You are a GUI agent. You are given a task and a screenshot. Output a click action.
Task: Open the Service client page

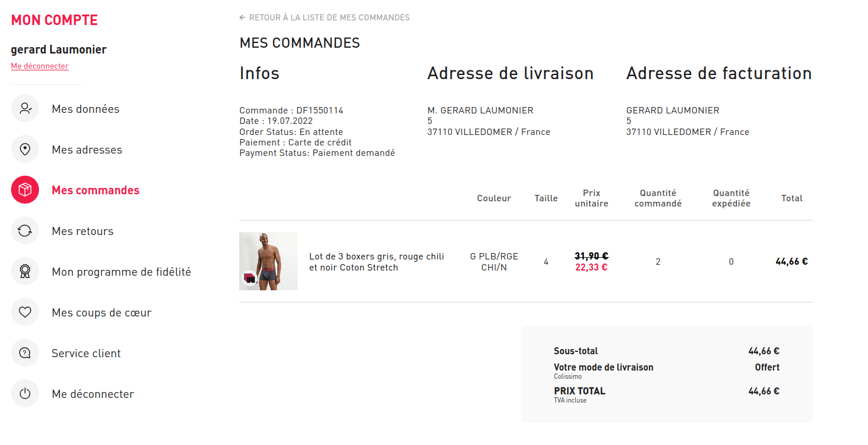tap(86, 353)
